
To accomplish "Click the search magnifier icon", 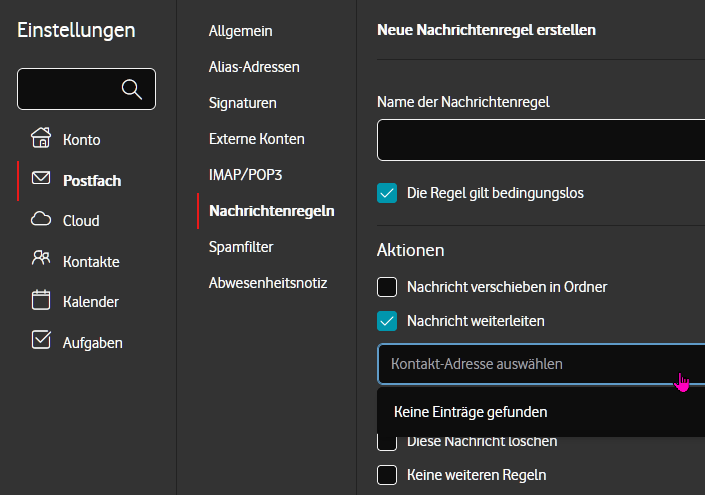I will (131, 89).
